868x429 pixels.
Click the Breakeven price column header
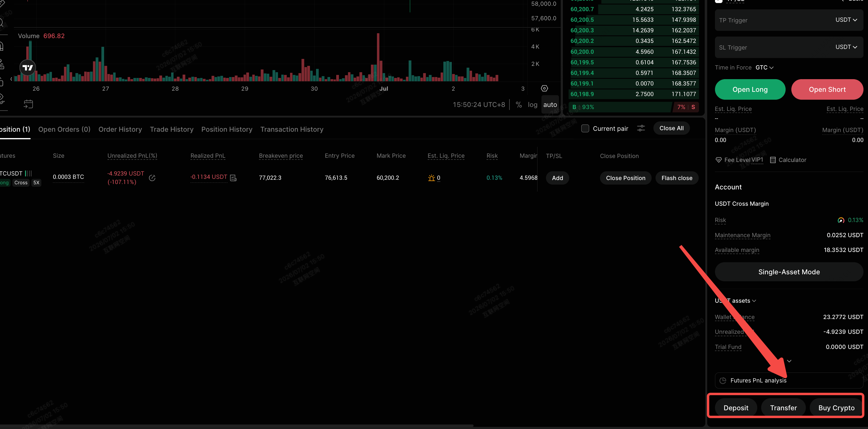pyautogui.click(x=281, y=156)
